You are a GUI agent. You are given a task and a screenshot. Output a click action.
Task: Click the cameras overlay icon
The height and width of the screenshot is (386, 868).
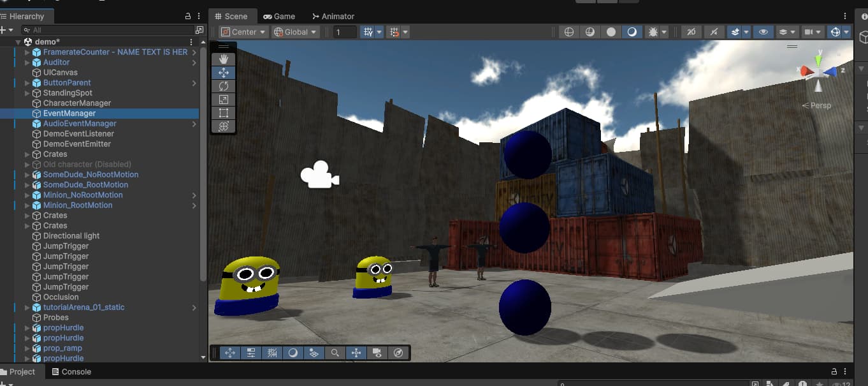coord(377,353)
